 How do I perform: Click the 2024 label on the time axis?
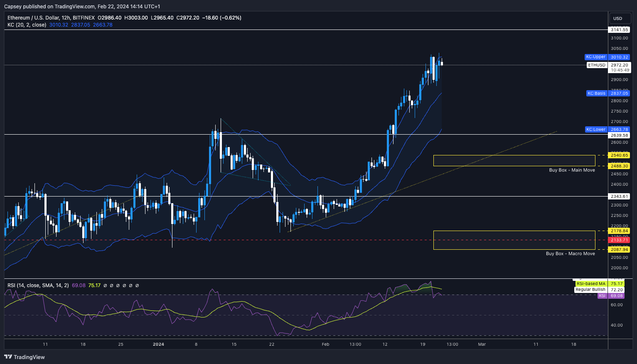pos(158,344)
